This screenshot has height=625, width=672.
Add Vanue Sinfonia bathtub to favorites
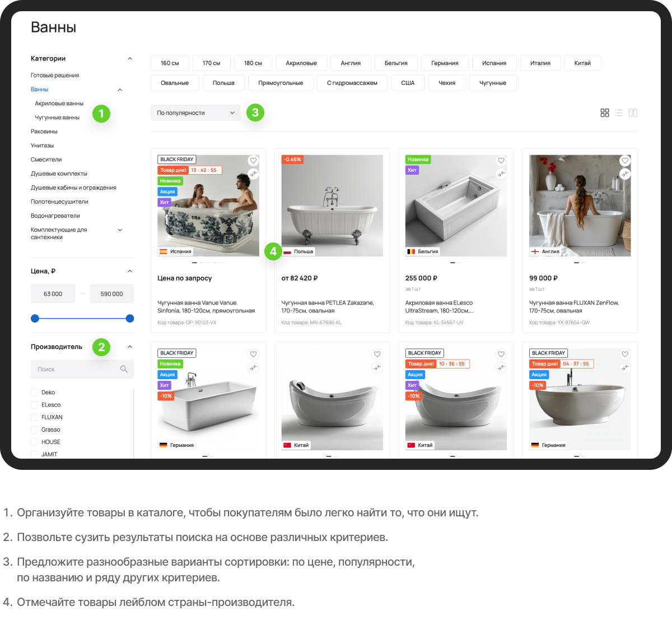point(253,161)
